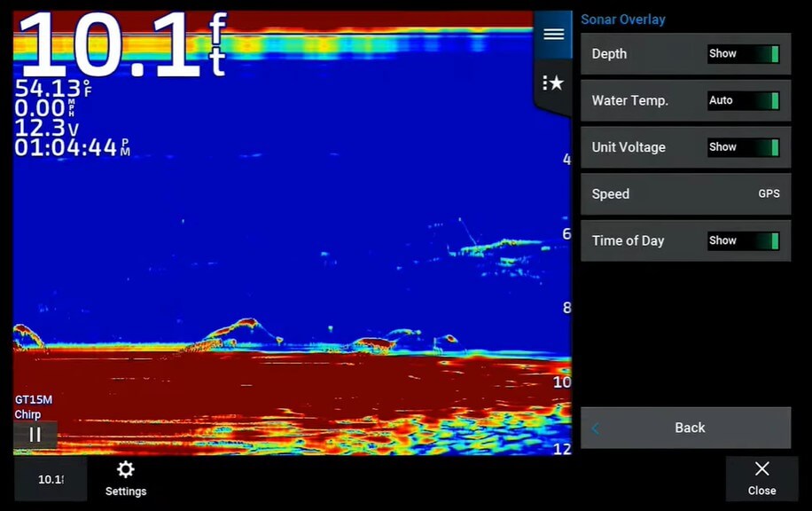Image resolution: width=812 pixels, height=511 pixels.
Task: Toggle the Depth overlay Show switch
Action: (x=743, y=54)
